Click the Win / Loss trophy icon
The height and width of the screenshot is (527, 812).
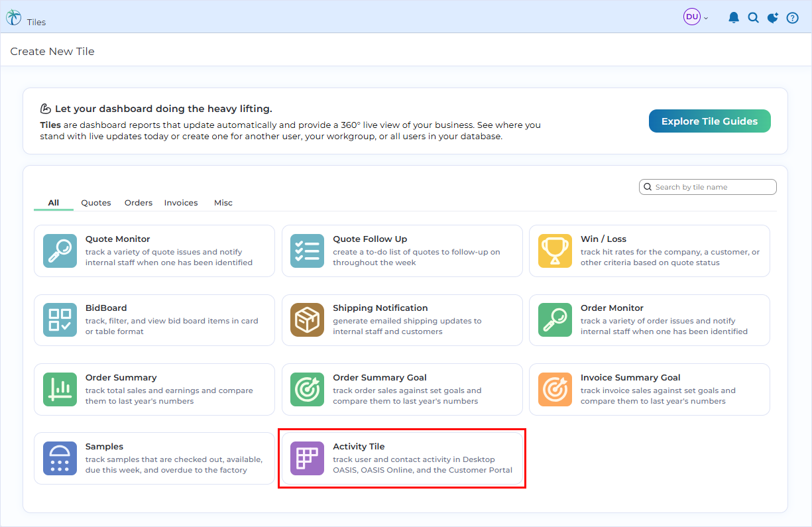(x=555, y=251)
